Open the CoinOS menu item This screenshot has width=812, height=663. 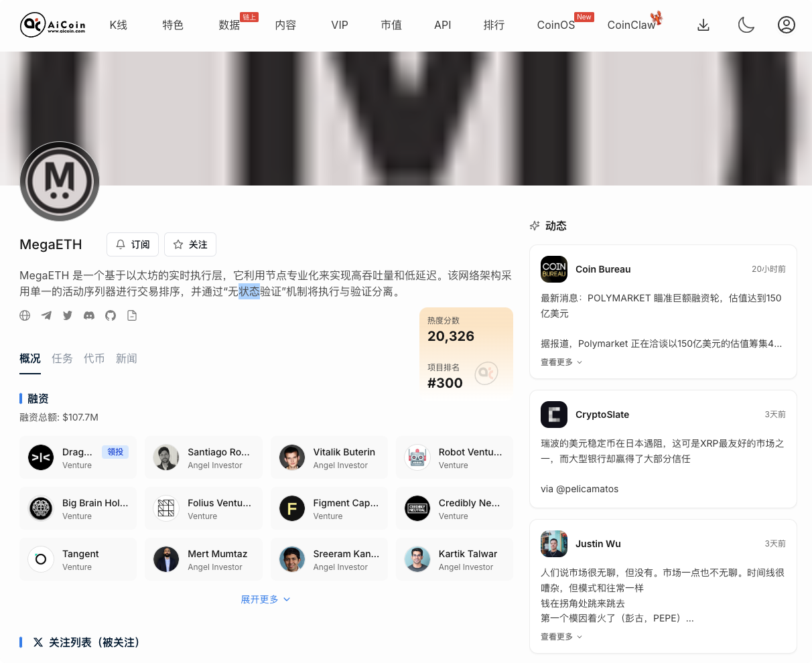click(555, 25)
